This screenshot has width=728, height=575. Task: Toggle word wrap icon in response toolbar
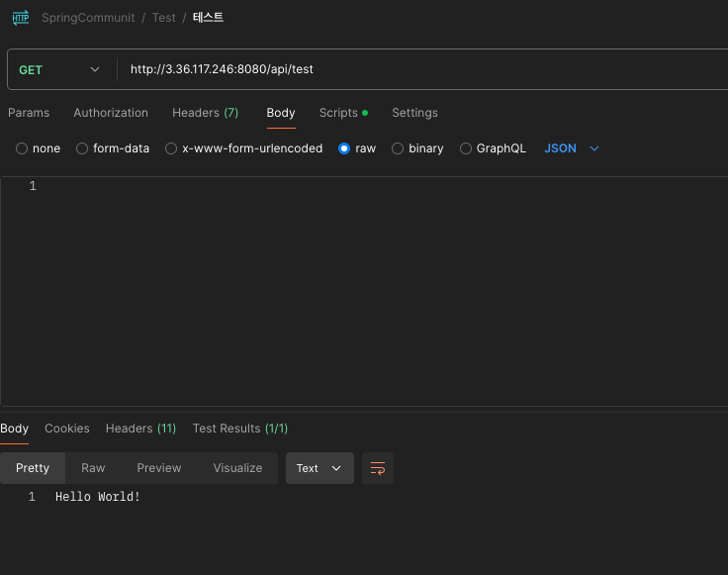pos(378,468)
